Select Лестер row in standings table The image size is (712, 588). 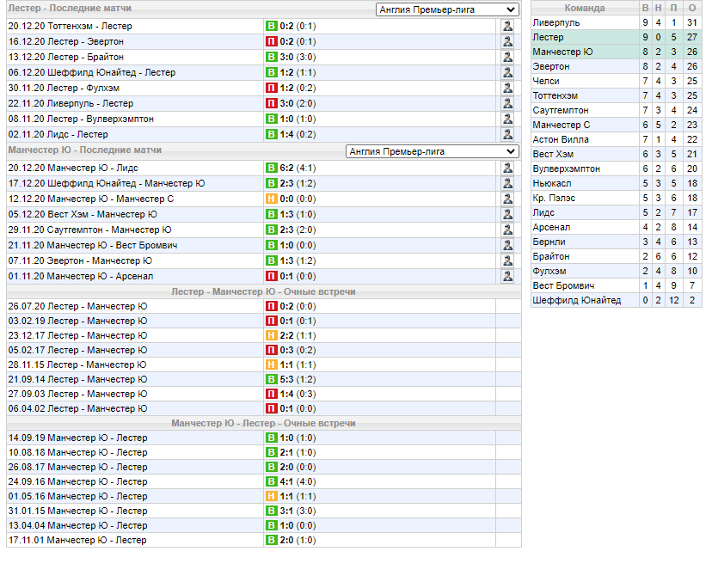pos(617,37)
